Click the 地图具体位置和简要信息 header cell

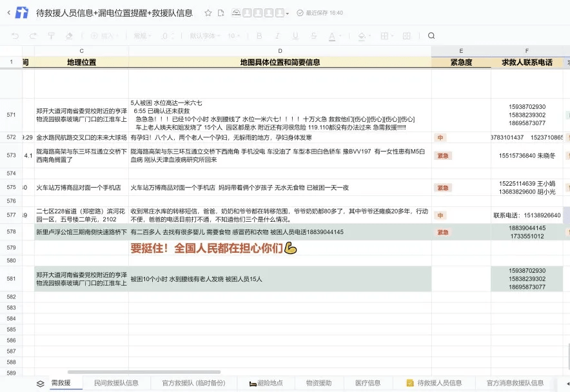280,62
